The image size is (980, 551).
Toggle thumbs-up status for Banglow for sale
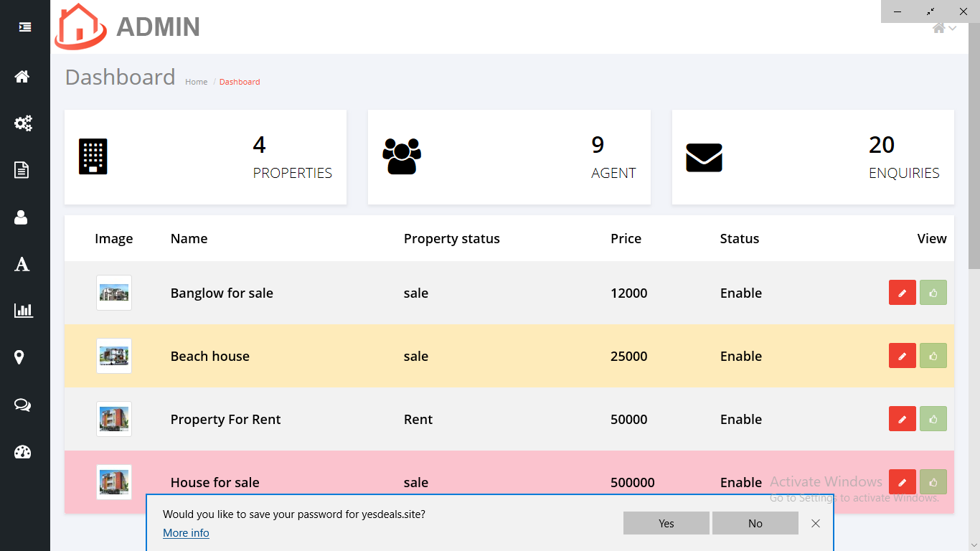pos(933,293)
